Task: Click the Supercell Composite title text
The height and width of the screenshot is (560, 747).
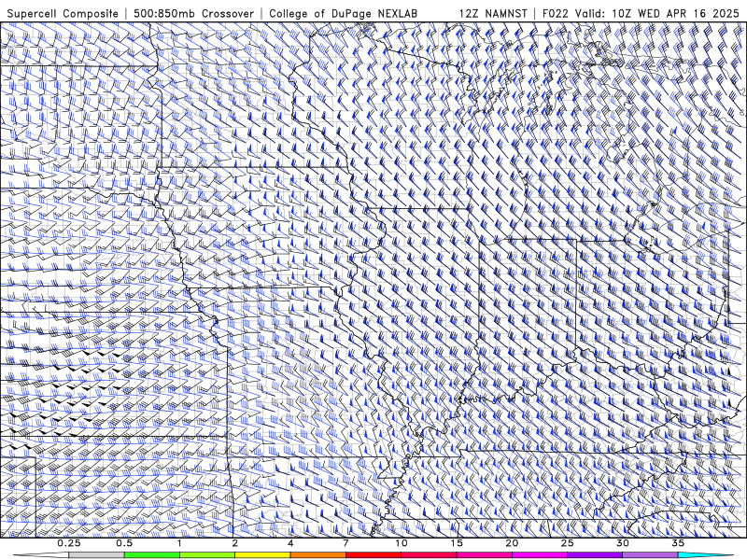Action: (x=63, y=13)
